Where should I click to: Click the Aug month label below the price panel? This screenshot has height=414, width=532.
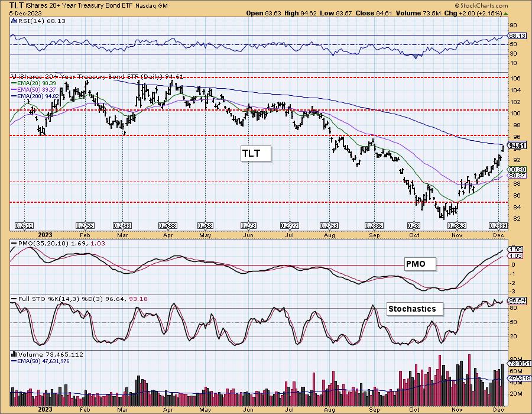[x=329, y=235]
